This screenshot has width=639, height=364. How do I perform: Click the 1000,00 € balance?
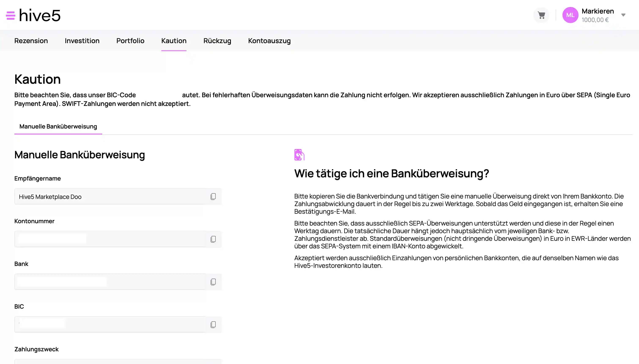coord(595,20)
